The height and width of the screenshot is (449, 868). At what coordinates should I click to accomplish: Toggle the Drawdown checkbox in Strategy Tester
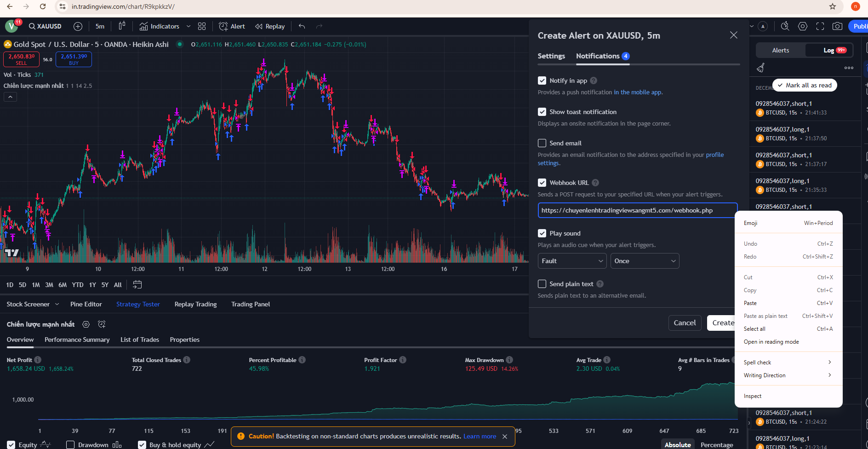(x=70, y=445)
